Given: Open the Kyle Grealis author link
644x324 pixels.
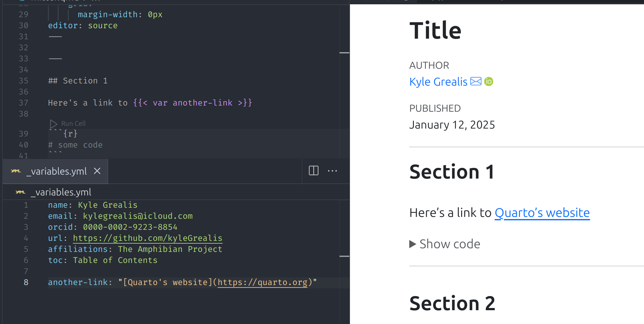Looking at the screenshot, I should 438,82.
